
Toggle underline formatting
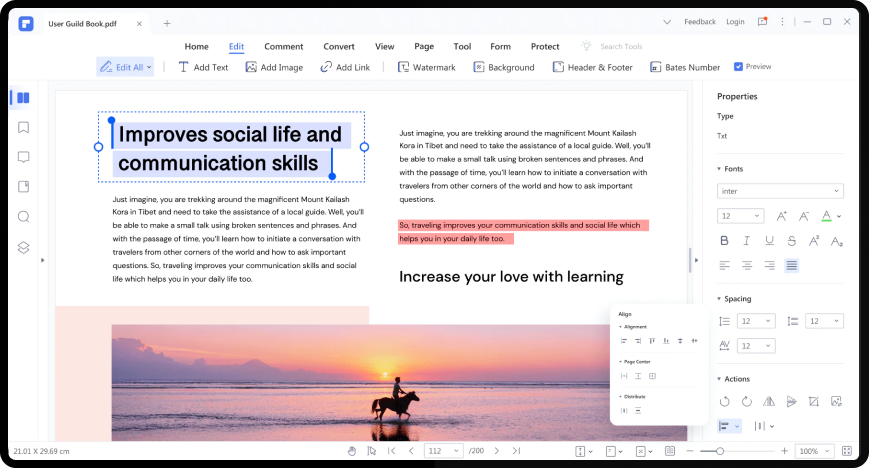(769, 241)
